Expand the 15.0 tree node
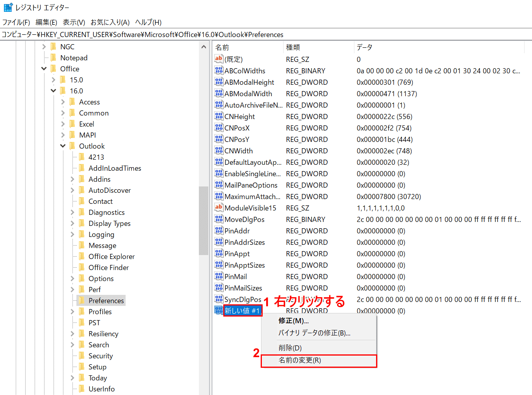The height and width of the screenshot is (395, 532). (54, 80)
